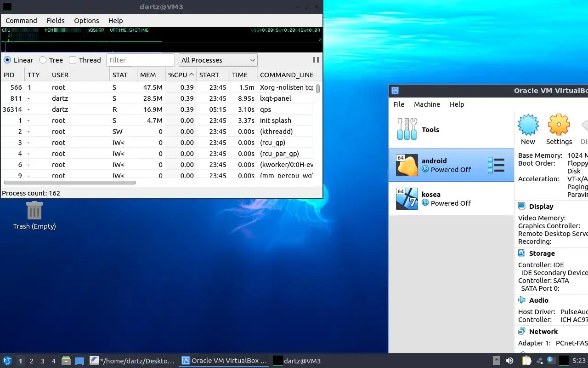Click the android VM thumbnail icon
This screenshot has width=588, height=368.
click(x=407, y=165)
